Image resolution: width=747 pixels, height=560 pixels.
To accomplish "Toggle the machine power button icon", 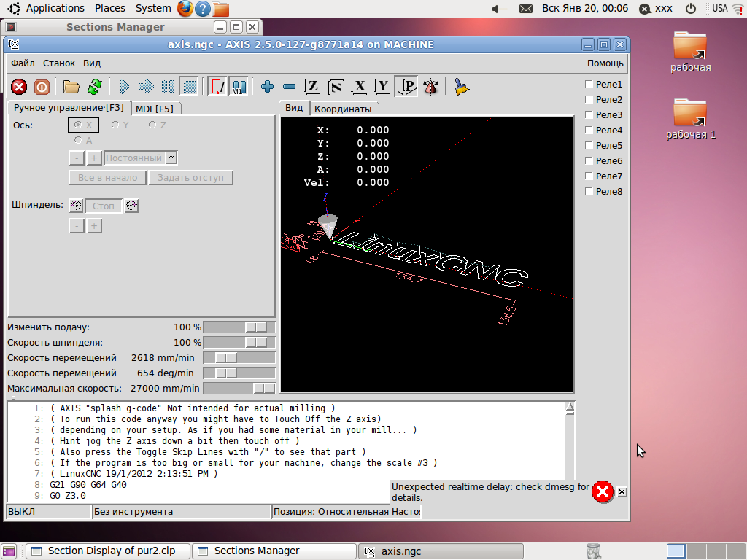I will 42,87.
